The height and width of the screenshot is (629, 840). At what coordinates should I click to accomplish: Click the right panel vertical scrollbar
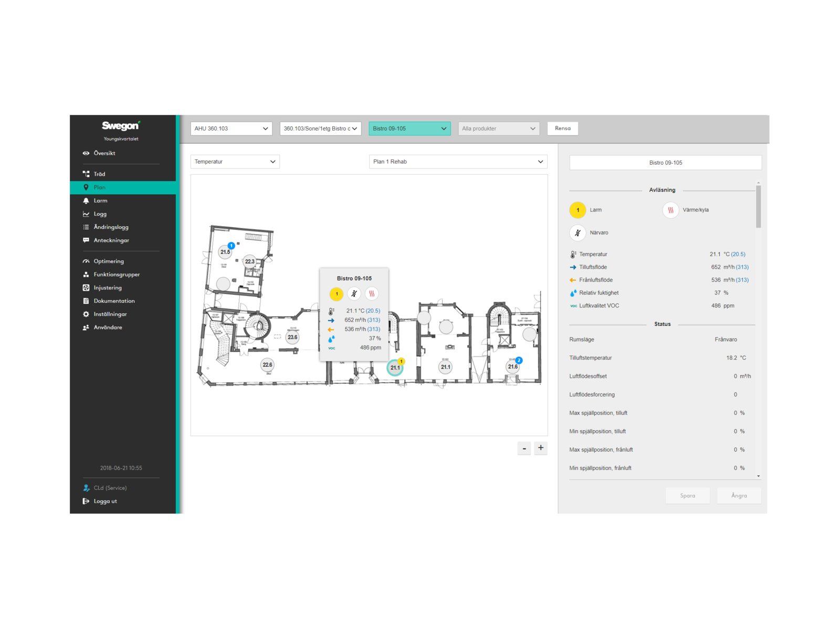(758, 207)
